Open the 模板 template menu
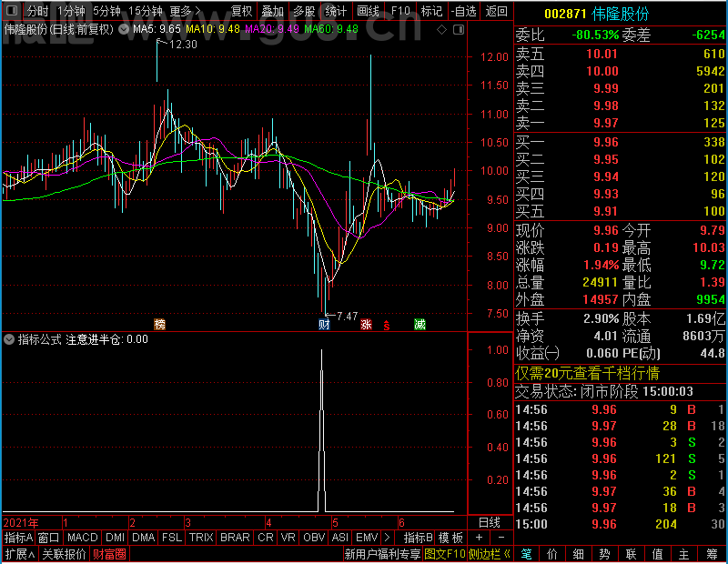This screenshot has height=564, width=728. [x=450, y=538]
